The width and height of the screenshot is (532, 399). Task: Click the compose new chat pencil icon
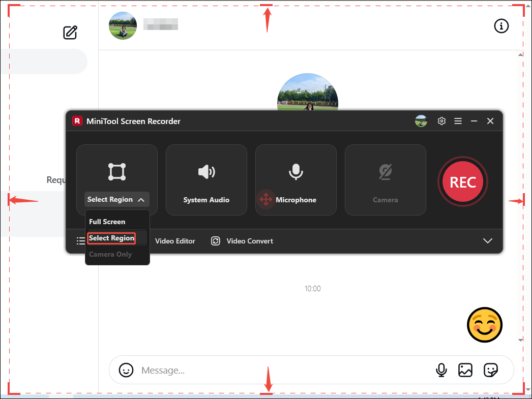coord(70,32)
